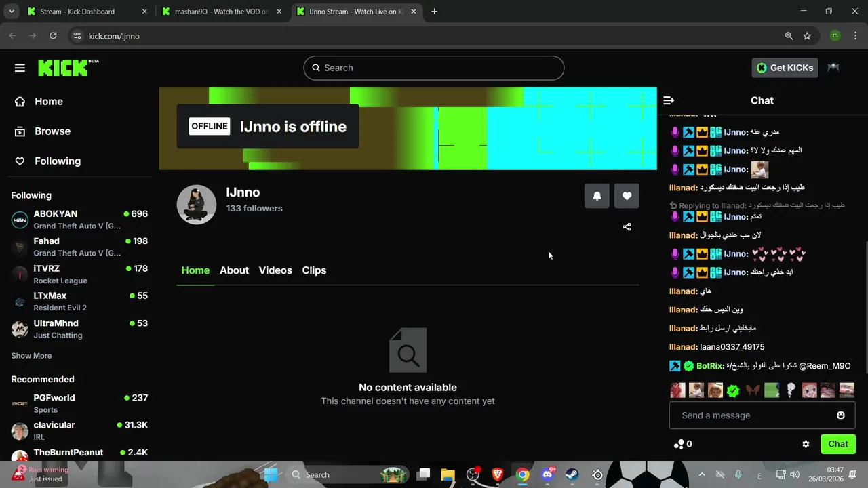Open Steam from the taskbar

572,474
